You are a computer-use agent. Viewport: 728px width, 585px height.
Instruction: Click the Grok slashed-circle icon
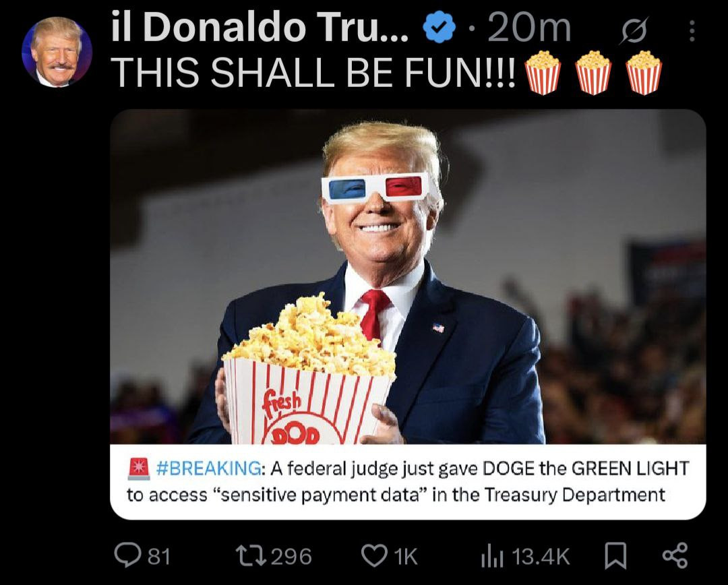(x=633, y=31)
